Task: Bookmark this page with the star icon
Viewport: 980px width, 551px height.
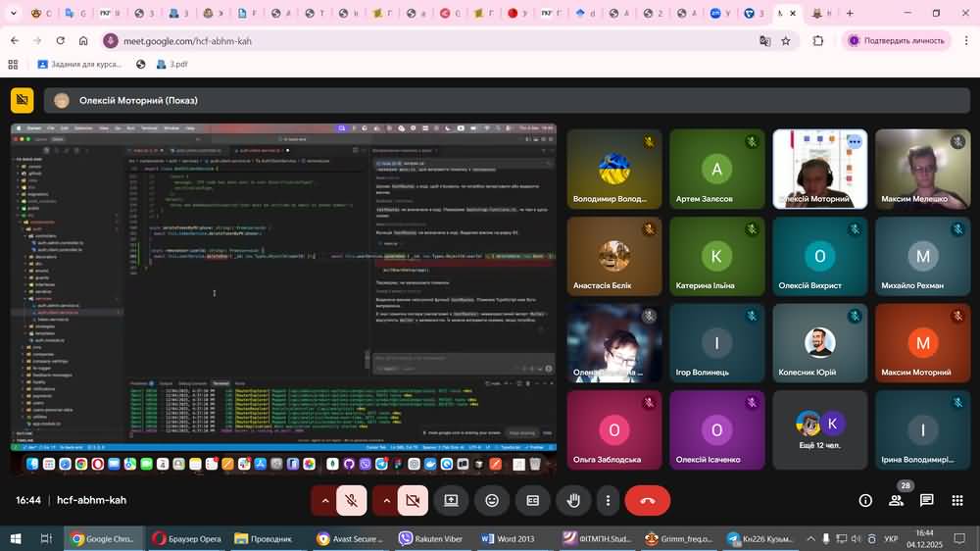Action: point(786,41)
